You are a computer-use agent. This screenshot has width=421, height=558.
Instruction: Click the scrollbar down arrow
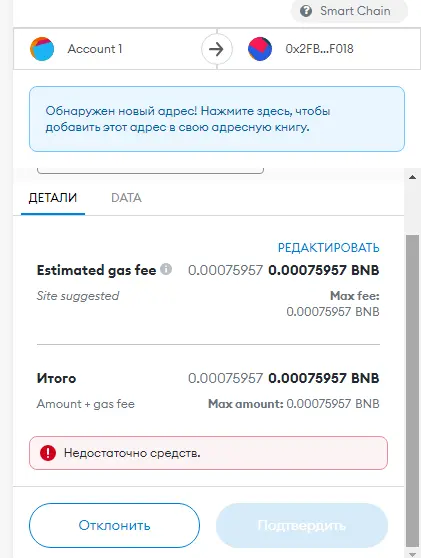point(412,554)
